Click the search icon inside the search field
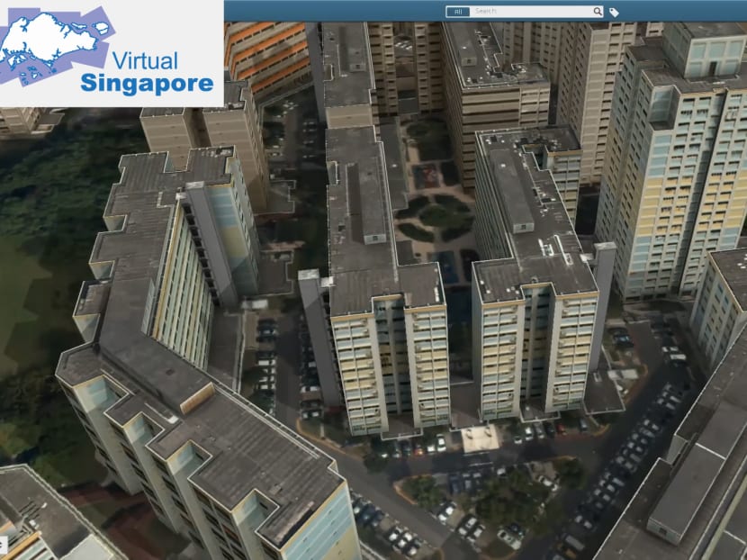Viewport: 747px width, 560px height. (598, 10)
